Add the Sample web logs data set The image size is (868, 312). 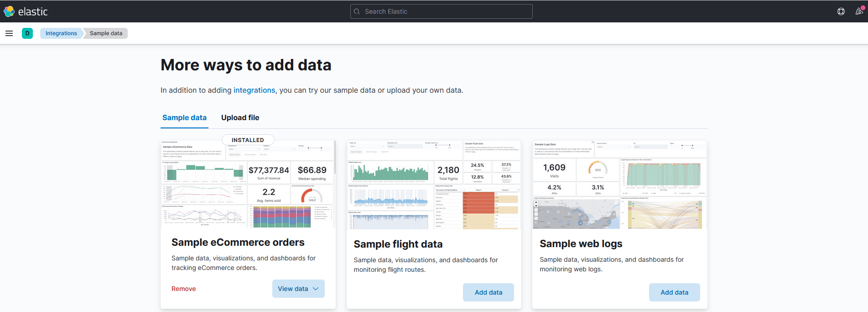(x=675, y=292)
